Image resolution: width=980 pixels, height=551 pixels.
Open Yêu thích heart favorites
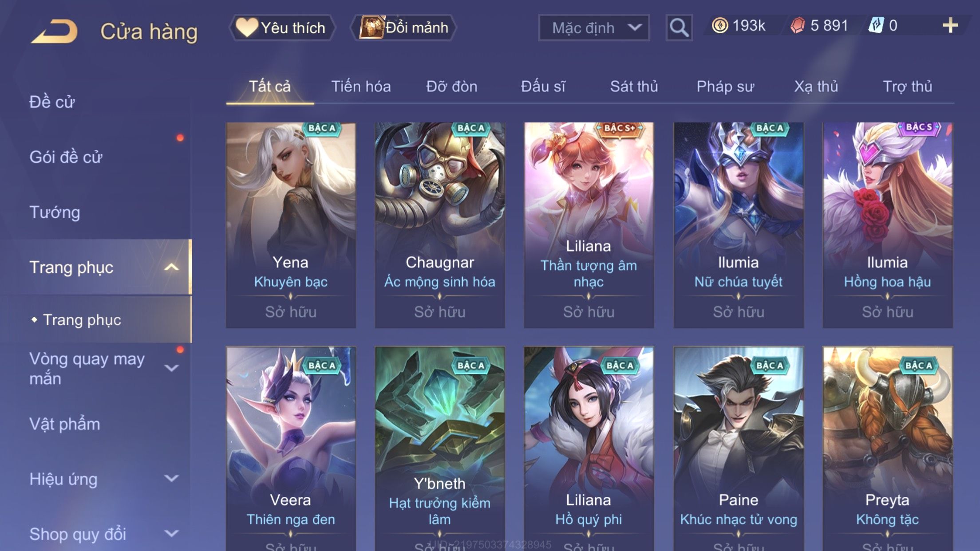[282, 28]
